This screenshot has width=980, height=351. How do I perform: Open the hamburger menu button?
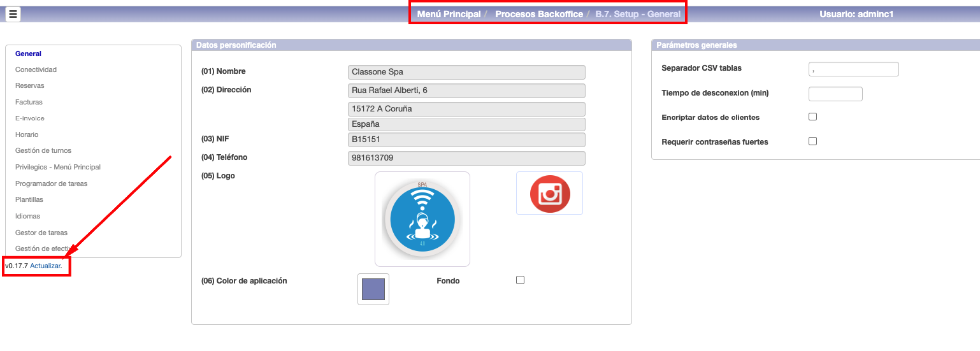pos(13,14)
